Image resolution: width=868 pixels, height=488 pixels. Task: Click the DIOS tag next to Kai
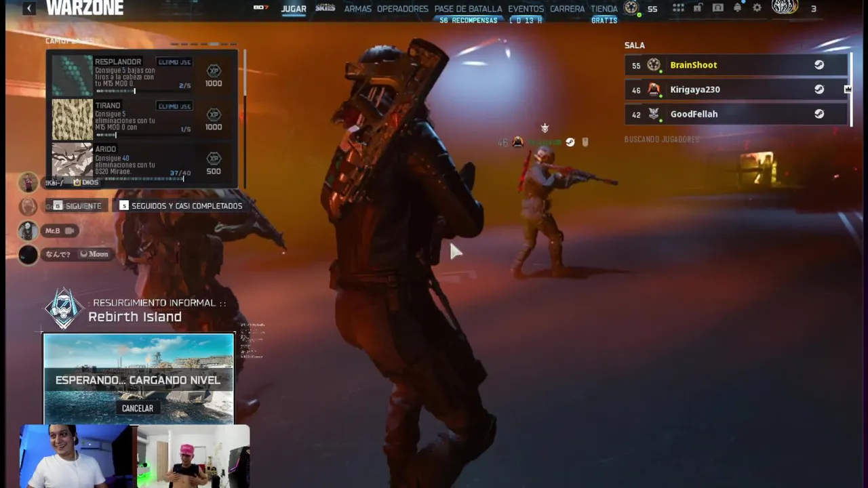pyautogui.click(x=86, y=182)
